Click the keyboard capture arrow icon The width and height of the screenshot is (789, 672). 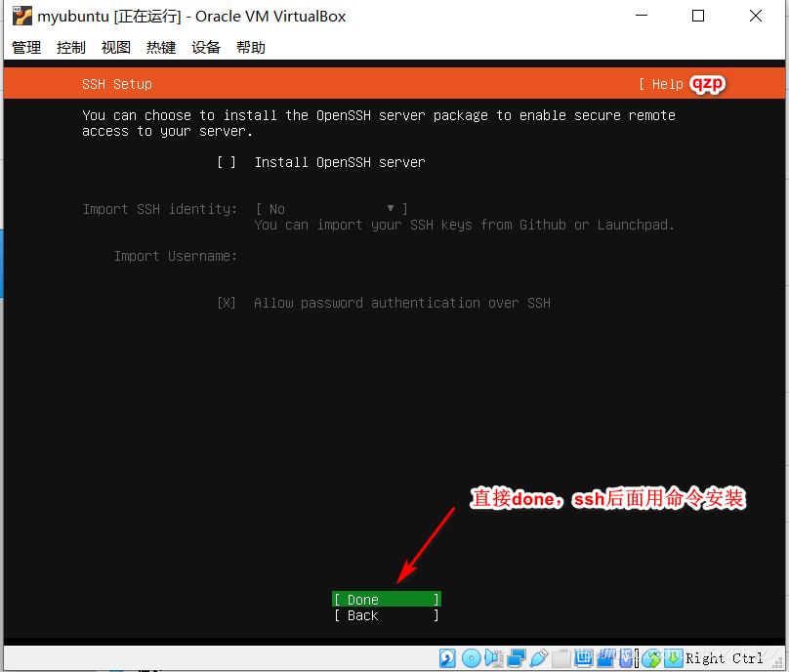[673, 658]
